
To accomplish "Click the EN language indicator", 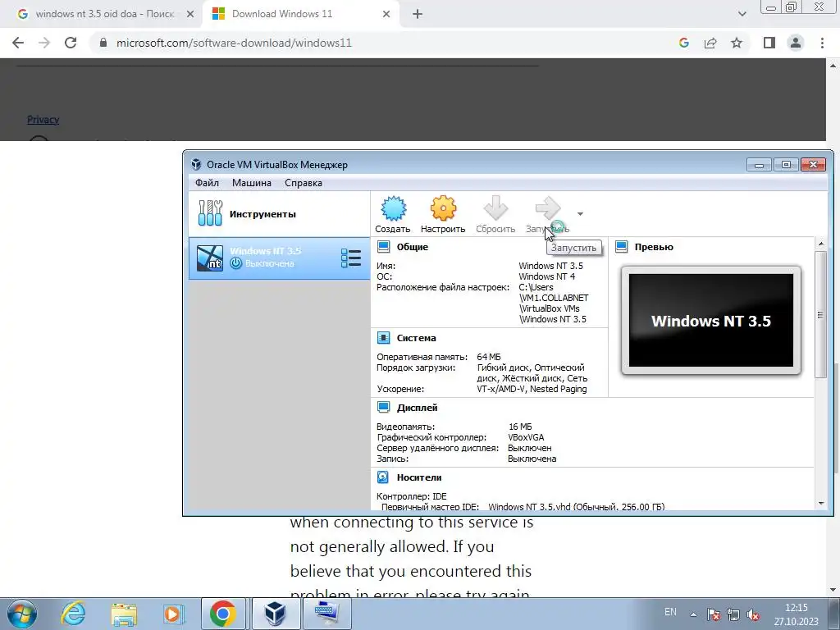I will tap(670, 612).
